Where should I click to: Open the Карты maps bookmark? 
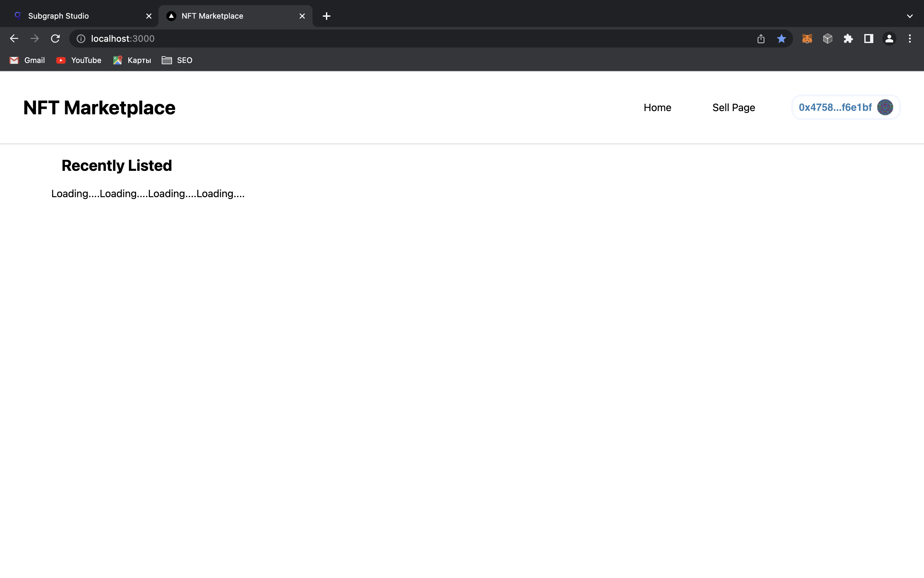coord(132,60)
